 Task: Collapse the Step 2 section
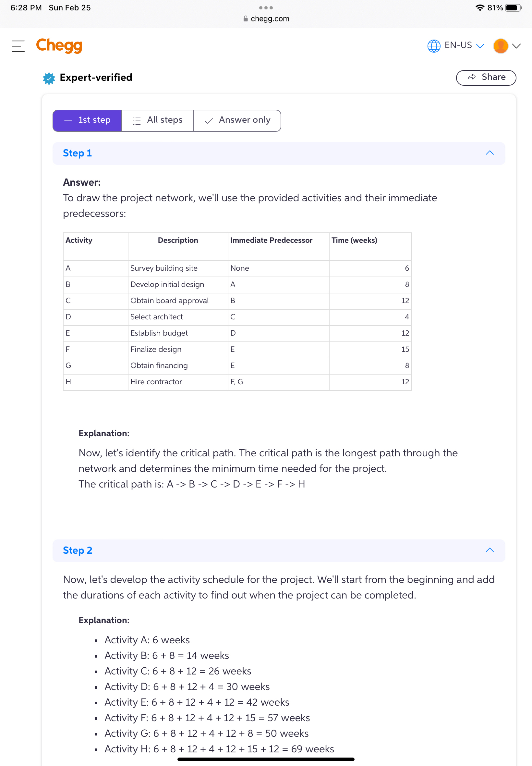489,550
